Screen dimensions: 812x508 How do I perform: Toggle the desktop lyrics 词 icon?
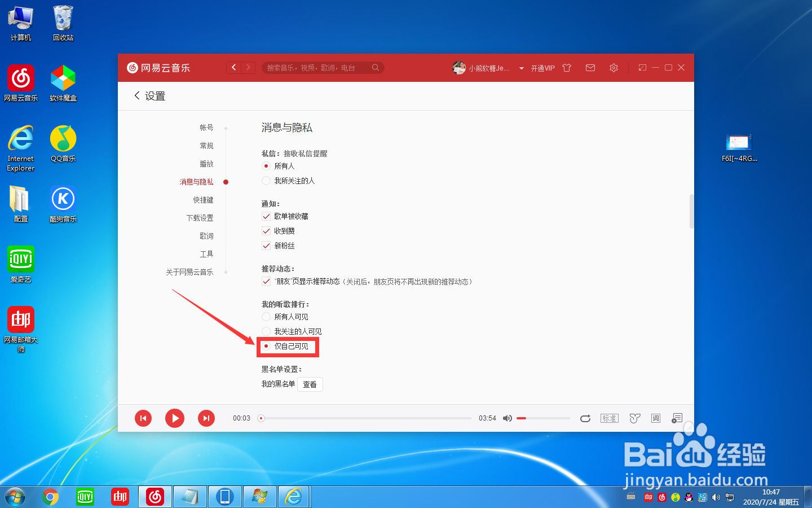coord(656,418)
